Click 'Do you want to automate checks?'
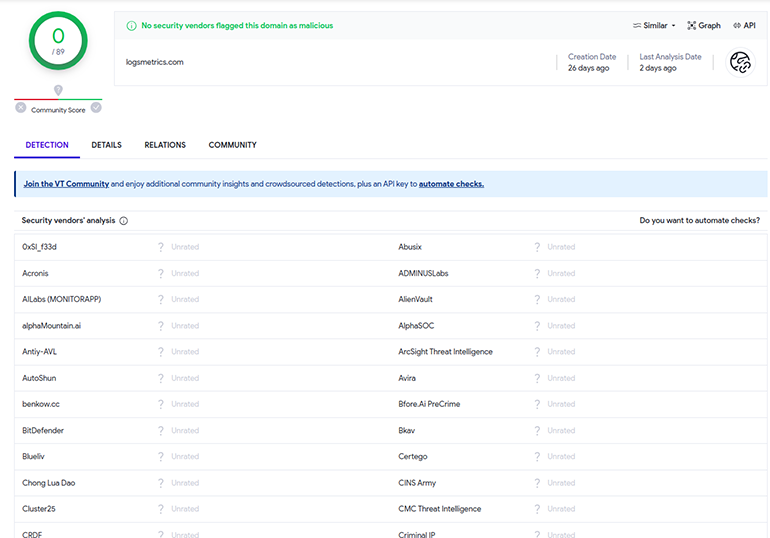 tap(699, 220)
